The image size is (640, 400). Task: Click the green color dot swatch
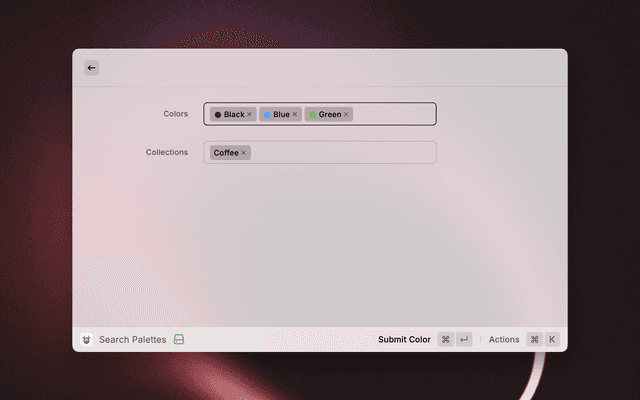313,115
